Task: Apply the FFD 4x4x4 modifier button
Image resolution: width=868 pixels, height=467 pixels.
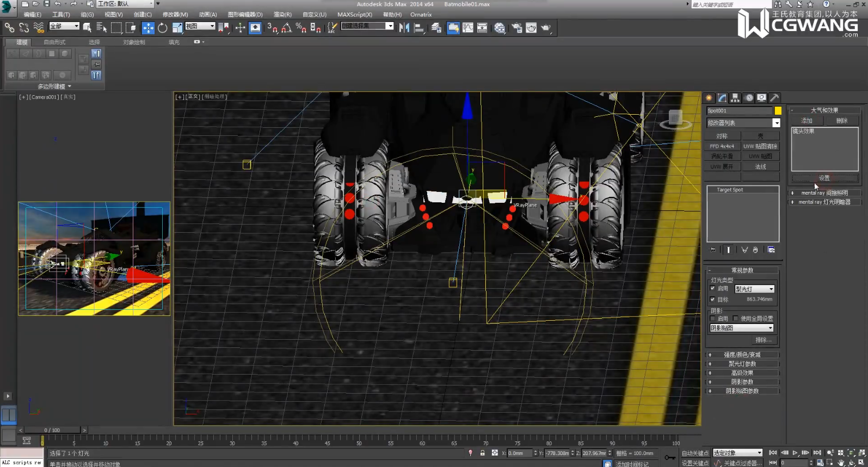Action: click(722, 146)
